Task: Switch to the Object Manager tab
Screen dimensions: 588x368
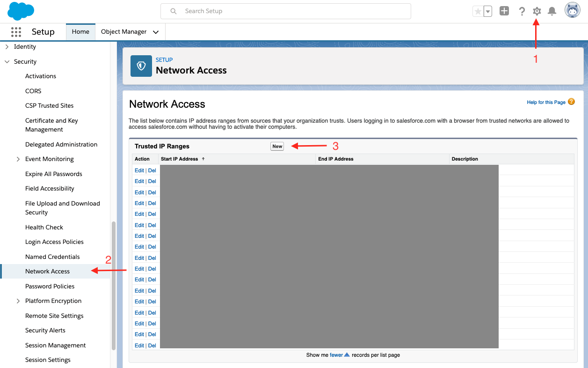Action: [x=124, y=32]
